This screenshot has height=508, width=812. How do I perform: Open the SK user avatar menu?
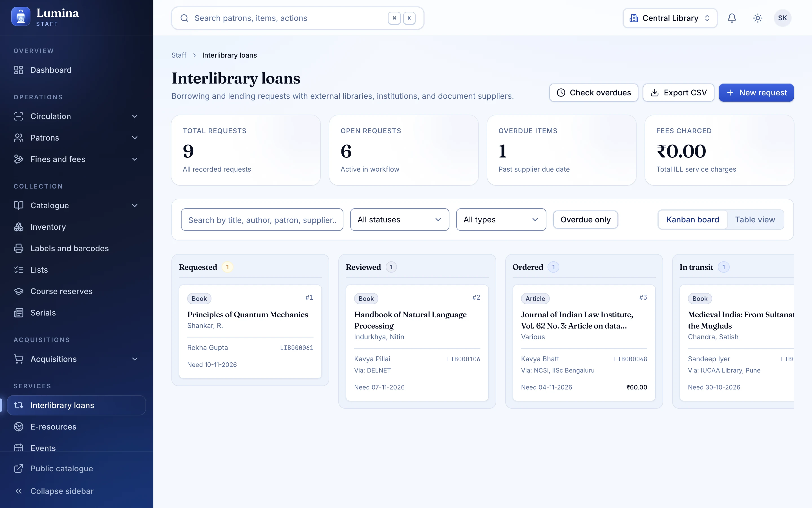pos(782,18)
